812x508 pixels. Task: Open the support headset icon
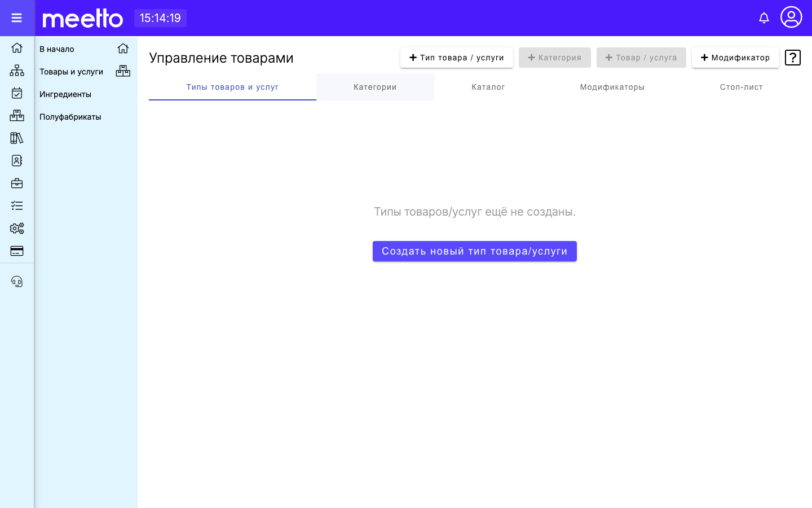pyautogui.click(x=17, y=282)
